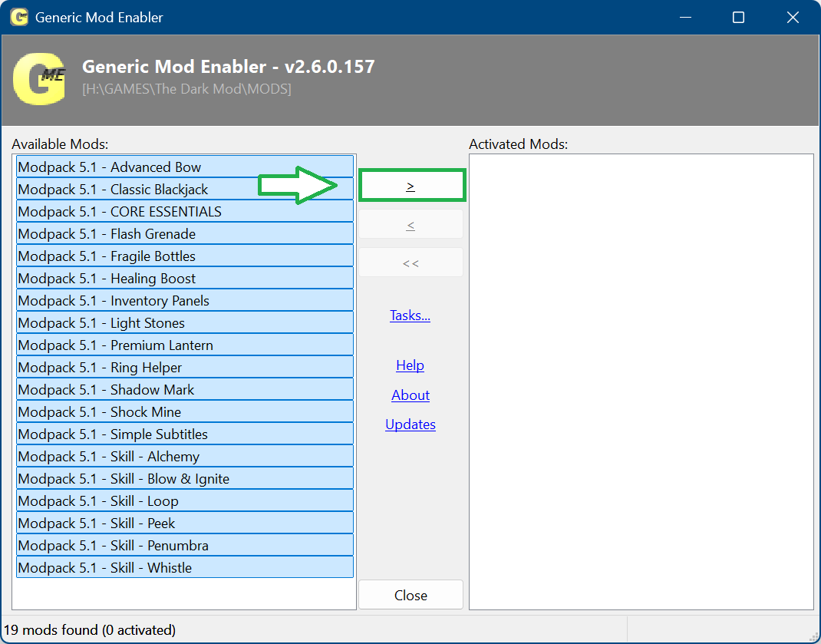
Task: Select Modpack 5.1 - Fragile Bottles
Action: pyautogui.click(x=185, y=256)
